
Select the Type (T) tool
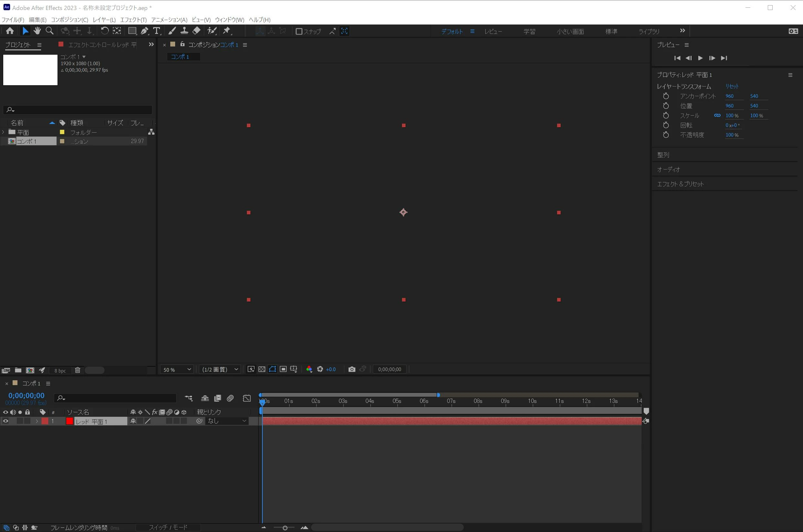(156, 31)
